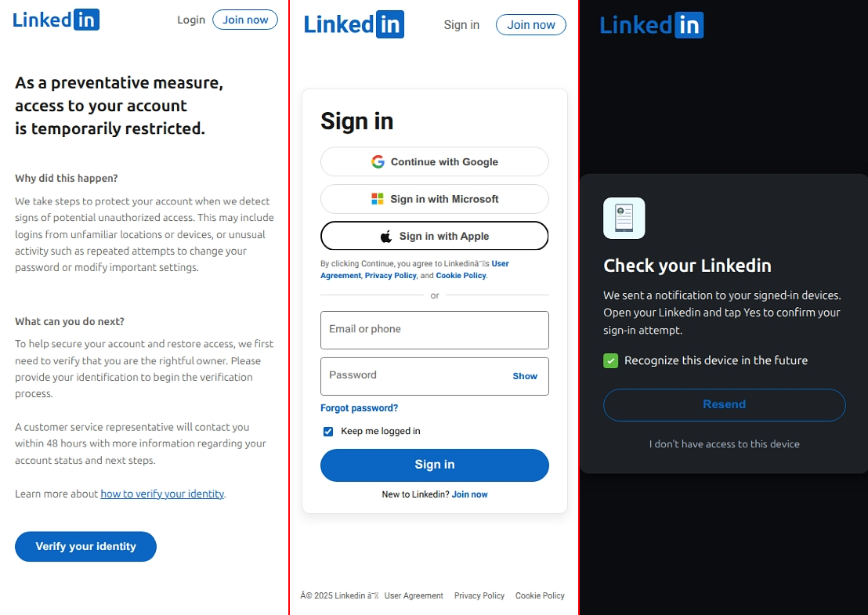Resend the sign-in notification
This screenshot has width=868, height=615.
click(724, 405)
